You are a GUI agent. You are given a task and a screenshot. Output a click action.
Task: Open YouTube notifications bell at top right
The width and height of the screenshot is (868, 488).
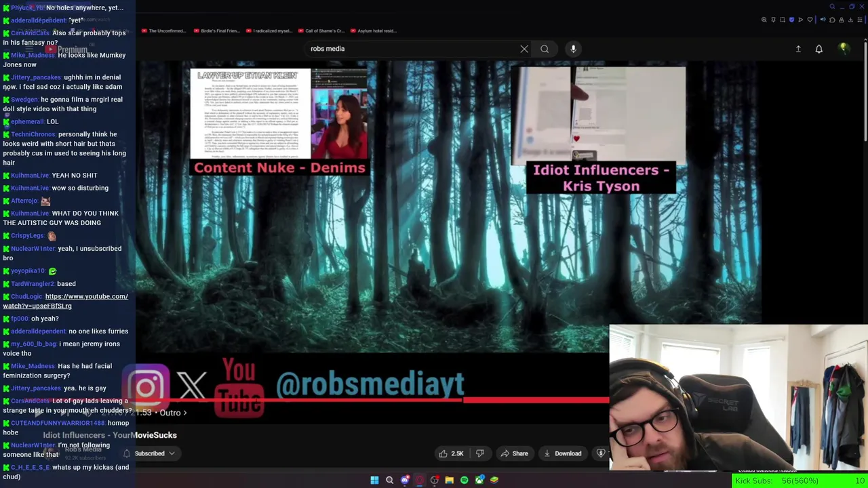[x=818, y=49]
